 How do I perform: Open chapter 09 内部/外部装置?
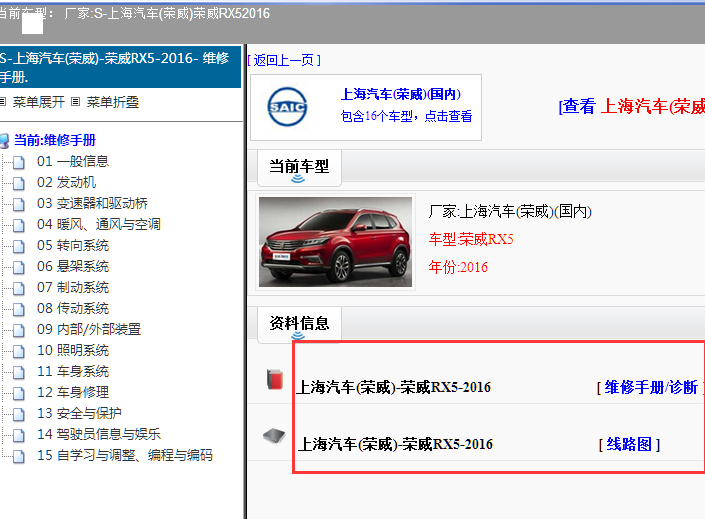(89, 329)
